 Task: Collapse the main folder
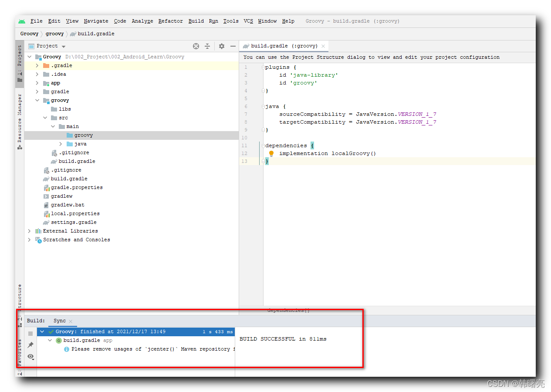(53, 126)
